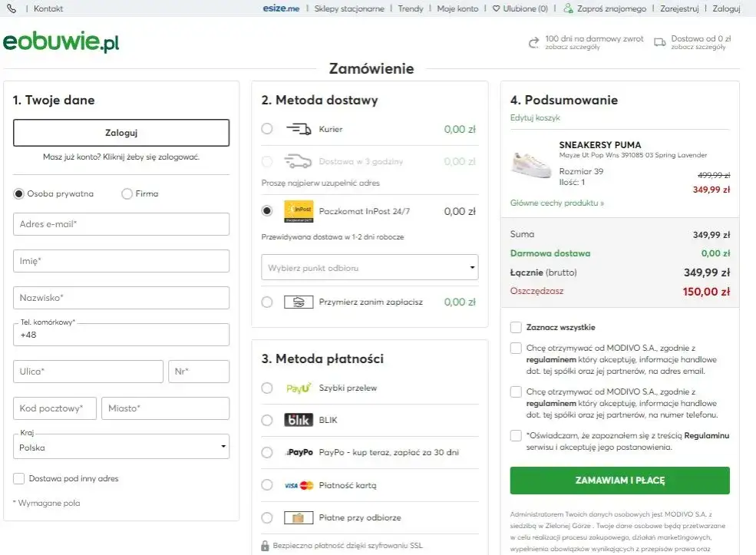Select the Paczkomat InPost 24/7 radio button
The width and height of the screenshot is (756, 555).
point(266,211)
